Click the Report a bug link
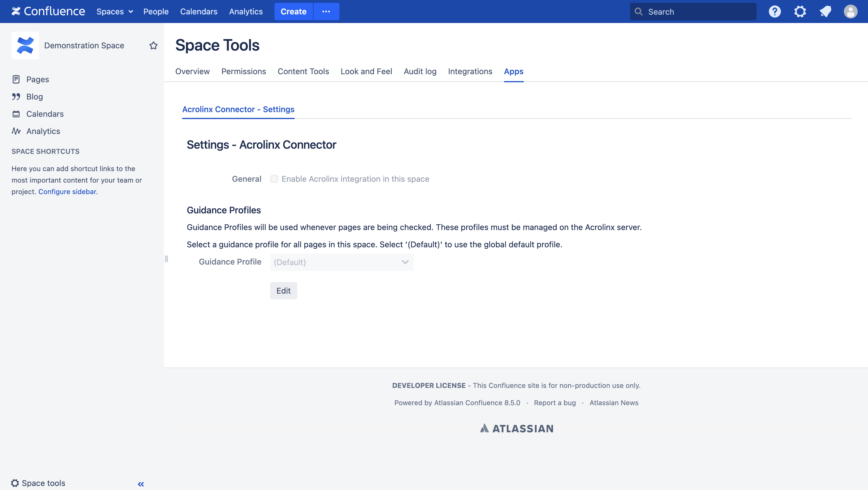The height and width of the screenshot is (490, 868). tap(555, 403)
